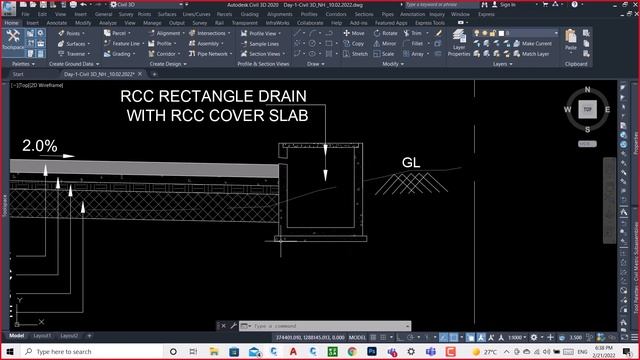Toggle layer on/off lightbulb in layer dropdown

click(x=476, y=33)
